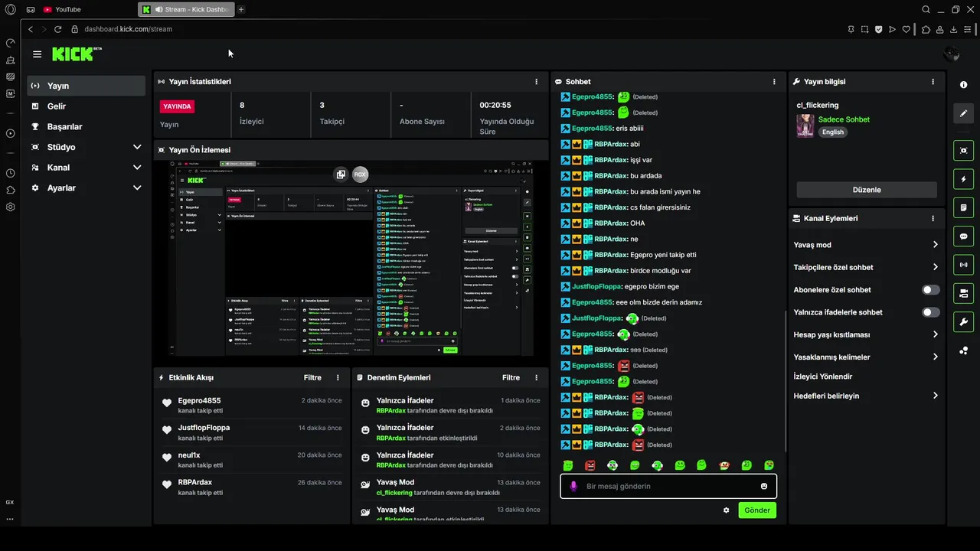980x551 pixels.
Task: Click the three-dots cluster icon in right toolbar
Action: tap(963, 350)
